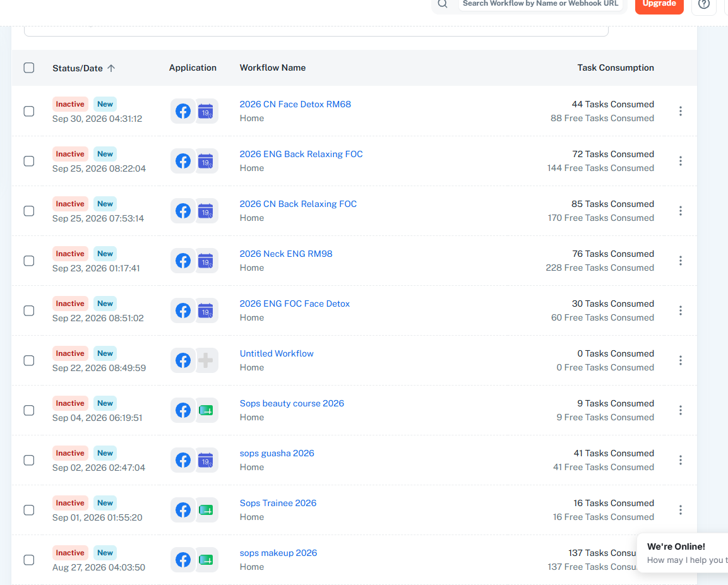The height and width of the screenshot is (585, 728).
Task: Open the We're Online chat widget
Action: 683,553
